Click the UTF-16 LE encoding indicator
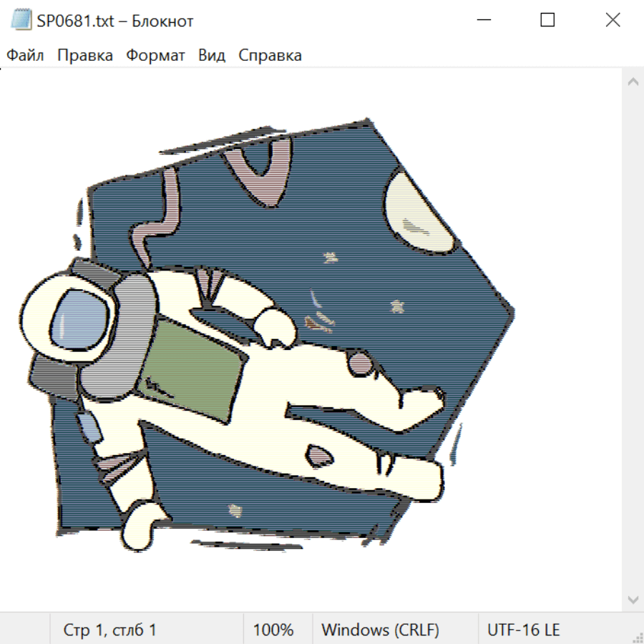This screenshot has width=644, height=644. click(523, 630)
